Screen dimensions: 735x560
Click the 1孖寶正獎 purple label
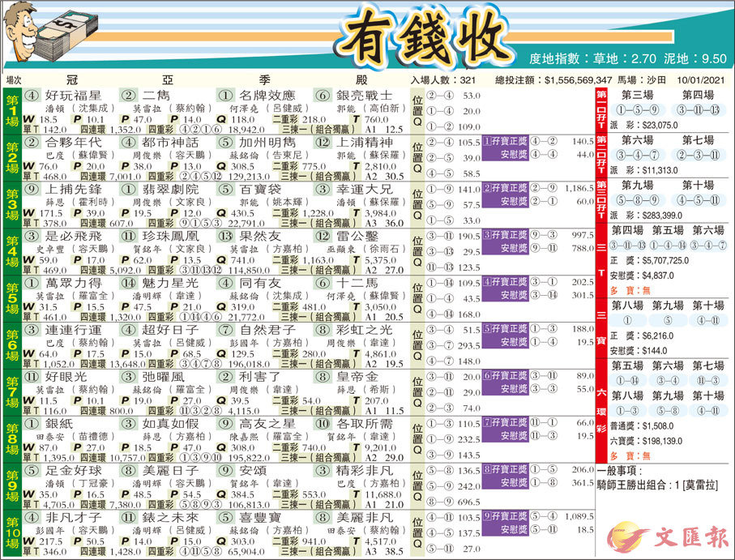504,140
